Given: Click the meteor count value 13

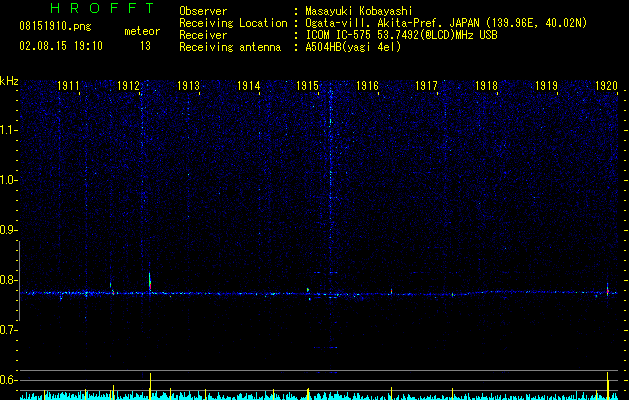Looking at the screenshot, I should tap(145, 46).
